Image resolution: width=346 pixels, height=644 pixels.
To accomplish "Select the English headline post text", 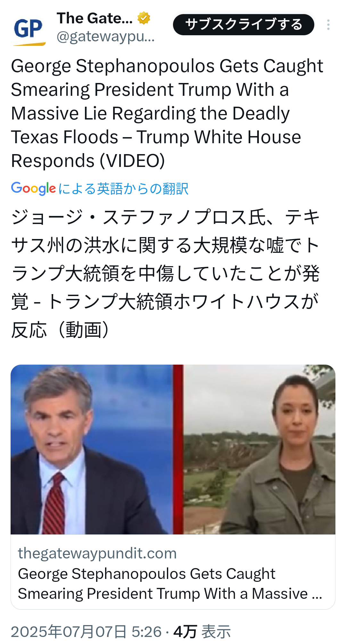I will click(x=167, y=113).
